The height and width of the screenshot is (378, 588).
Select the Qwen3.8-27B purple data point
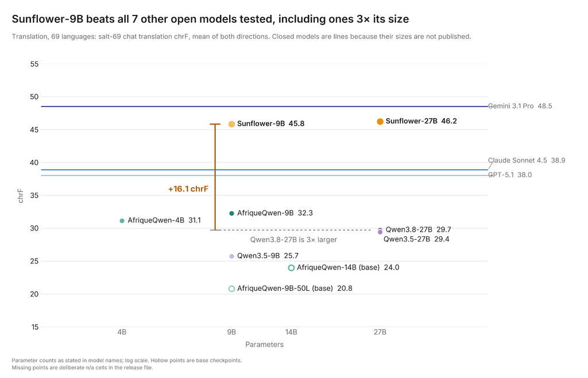380,229
